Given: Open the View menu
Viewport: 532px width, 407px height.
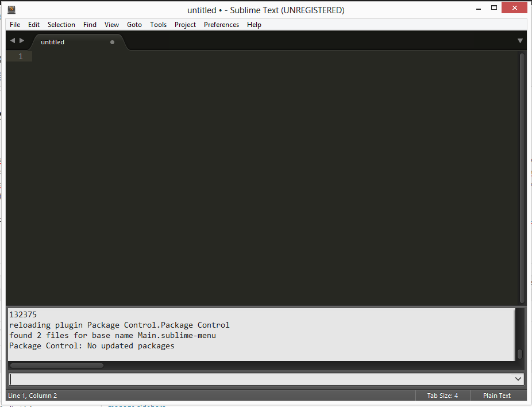Looking at the screenshot, I should pyautogui.click(x=111, y=25).
